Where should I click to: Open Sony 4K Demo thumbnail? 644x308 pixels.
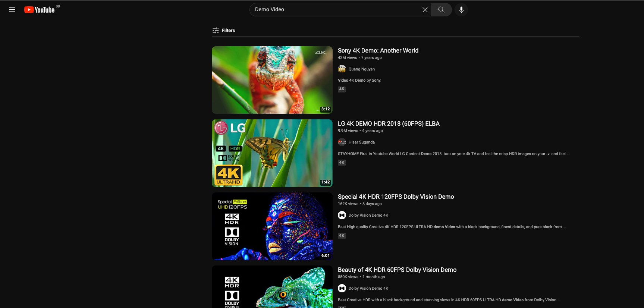tap(272, 80)
